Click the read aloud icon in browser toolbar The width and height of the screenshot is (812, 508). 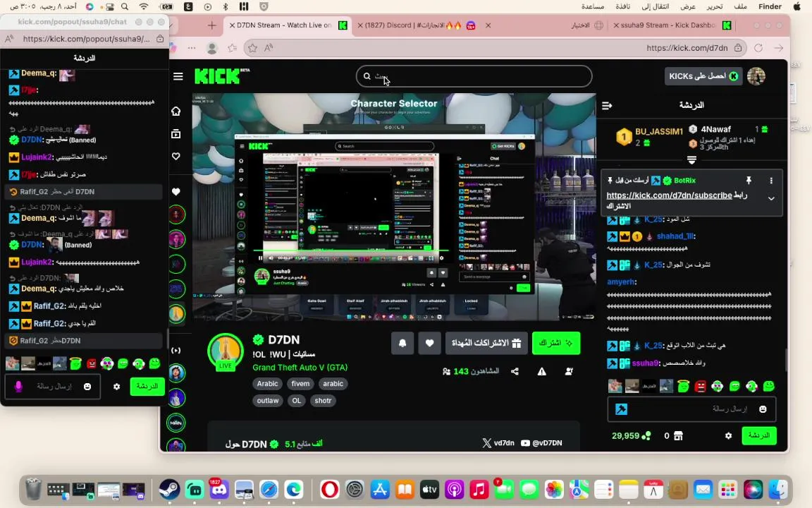(x=269, y=48)
